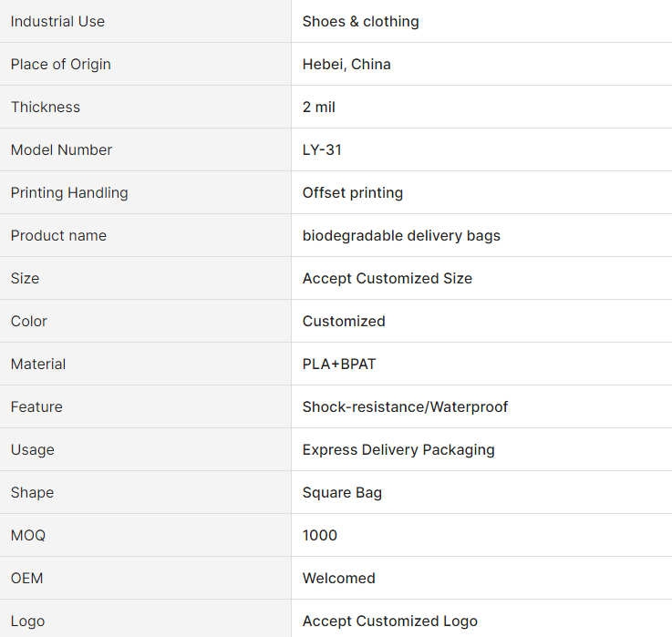Screen dimensions: 672x637
Task: Select the "PLA+BPAT" material value
Action: coord(339,364)
